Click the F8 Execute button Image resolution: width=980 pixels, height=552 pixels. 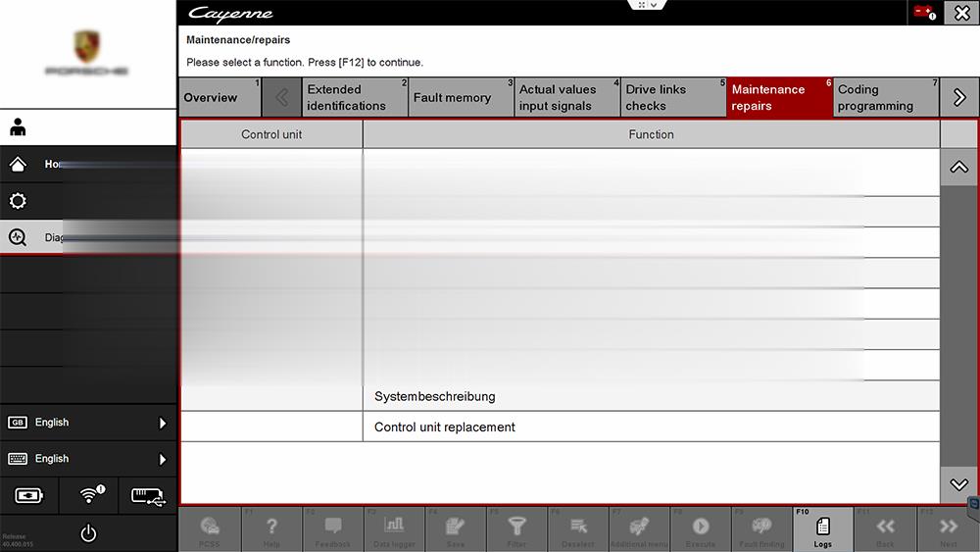pos(700,530)
